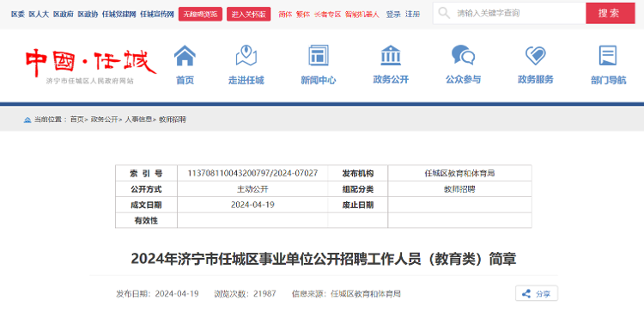Click index number 11370811004320079​7/2024-07027
The image size is (644, 319).
[x=252, y=173]
